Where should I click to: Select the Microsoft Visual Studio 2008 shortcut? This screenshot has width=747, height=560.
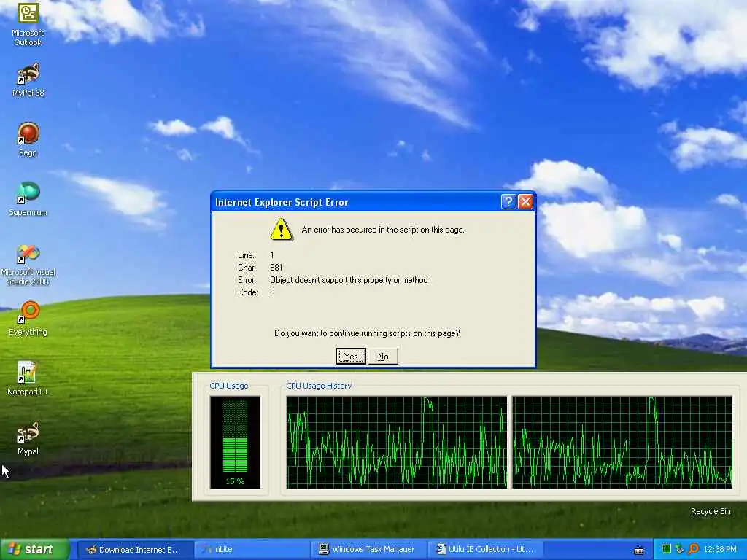pos(28,265)
